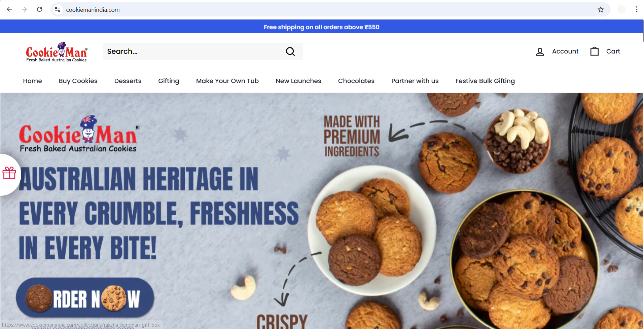Screen dimensions: 644x329
Task: Go back using browser arrow
Action: pyautogui.click(x=9, y=9)
